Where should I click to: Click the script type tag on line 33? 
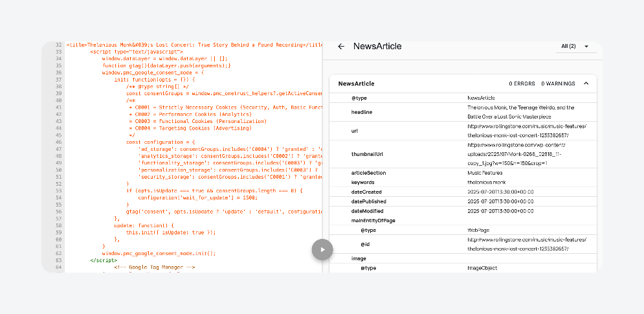tap(137, 52)
